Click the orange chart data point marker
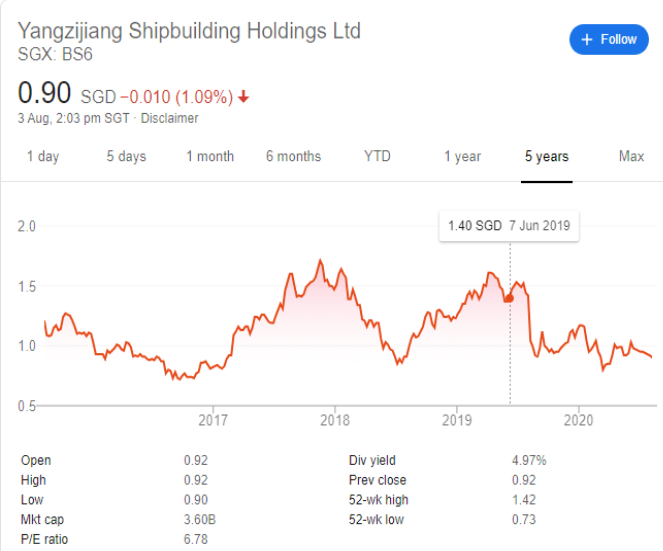Screen dimensions: 663x551 (x=510, y=299)
